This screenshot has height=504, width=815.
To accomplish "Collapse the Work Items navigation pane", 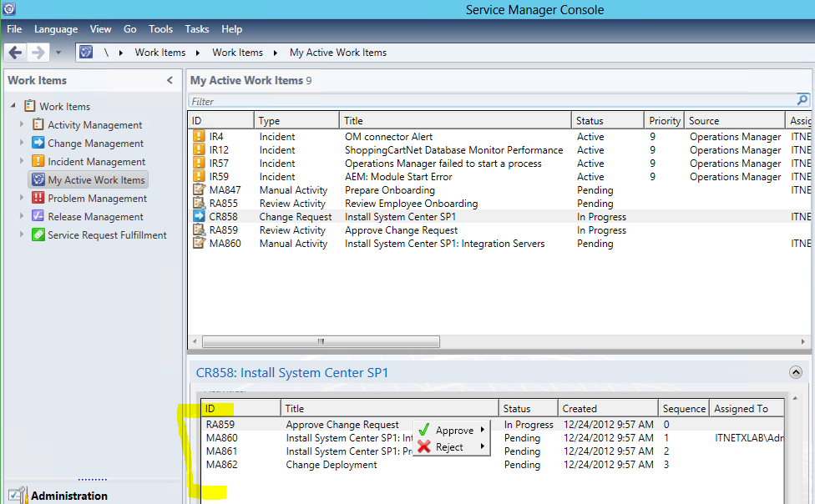I will 170,81.
